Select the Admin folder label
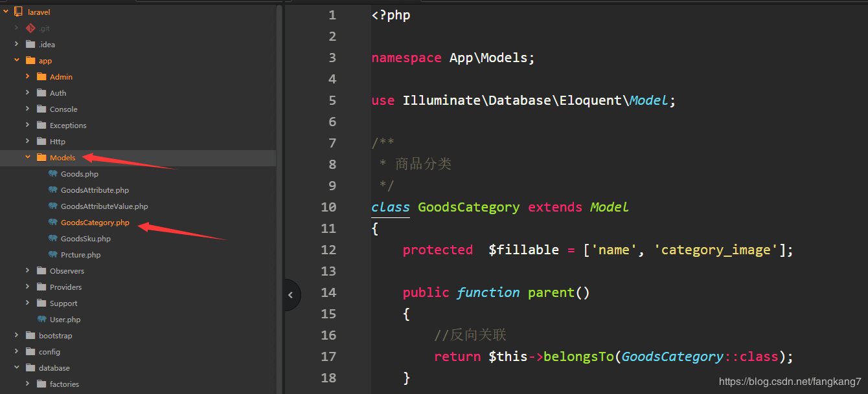868x394 pixels. [61, 76]
